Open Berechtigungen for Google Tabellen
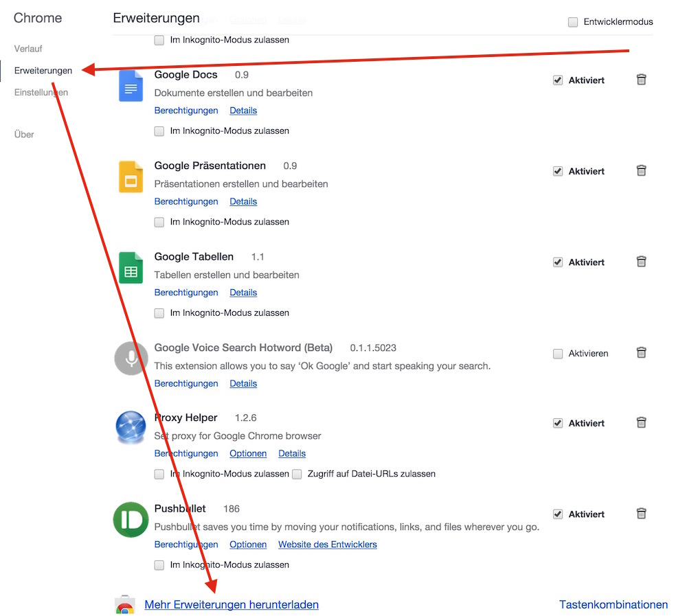The width and height of the screenshot is (687, 616). [186, 293]
